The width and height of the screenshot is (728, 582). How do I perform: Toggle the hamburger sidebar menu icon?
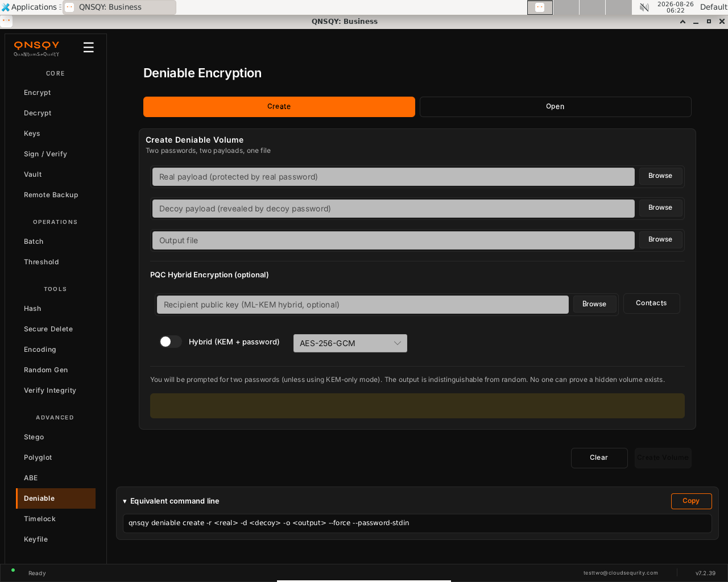[88, 47]
